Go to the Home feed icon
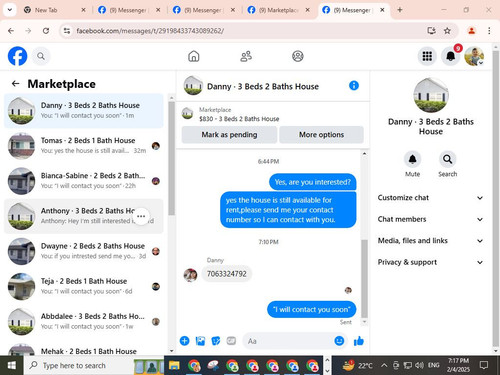This screenshot has height=375, width=500. [194, 56]
